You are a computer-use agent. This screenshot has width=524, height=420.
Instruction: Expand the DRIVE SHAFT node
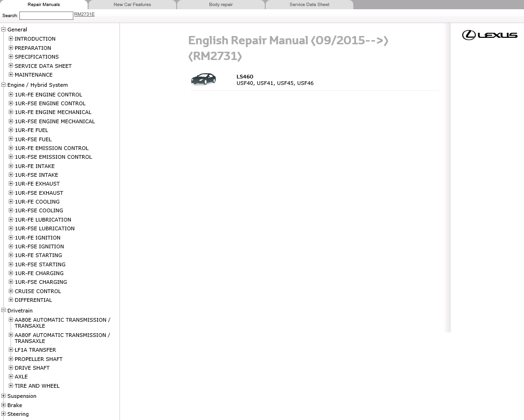[11, 368]
